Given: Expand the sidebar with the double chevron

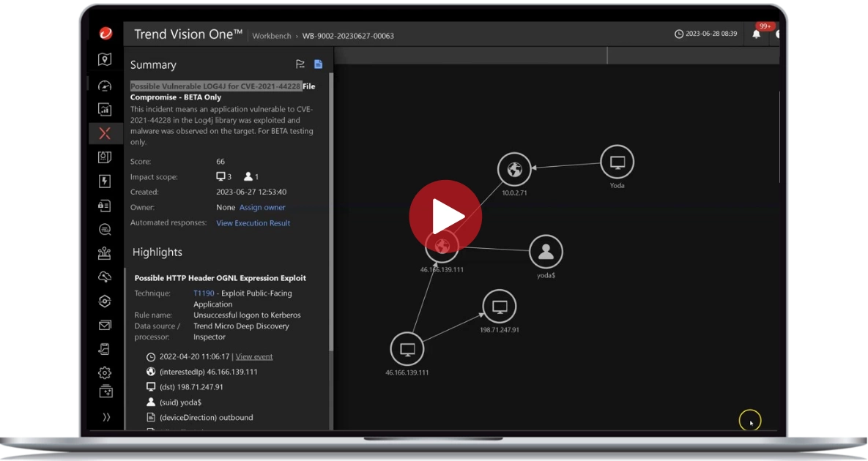Looking at the screenshot, I should click(106, 417).
